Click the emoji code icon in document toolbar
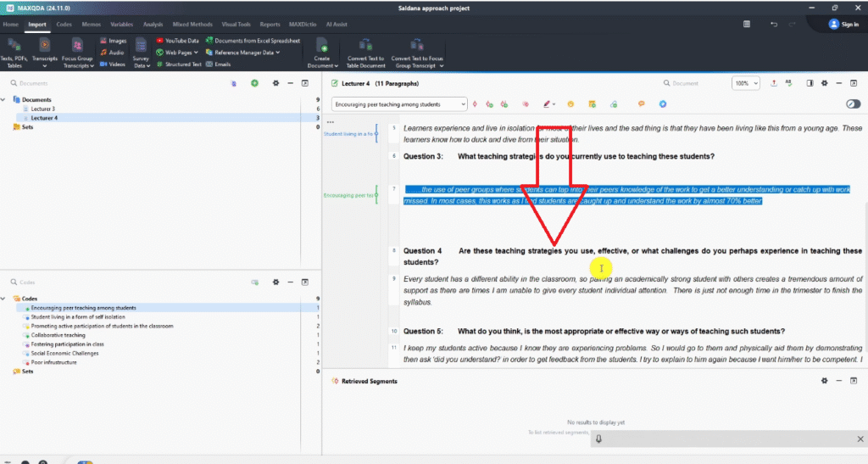The image size is (868, 464). [571, 103]
